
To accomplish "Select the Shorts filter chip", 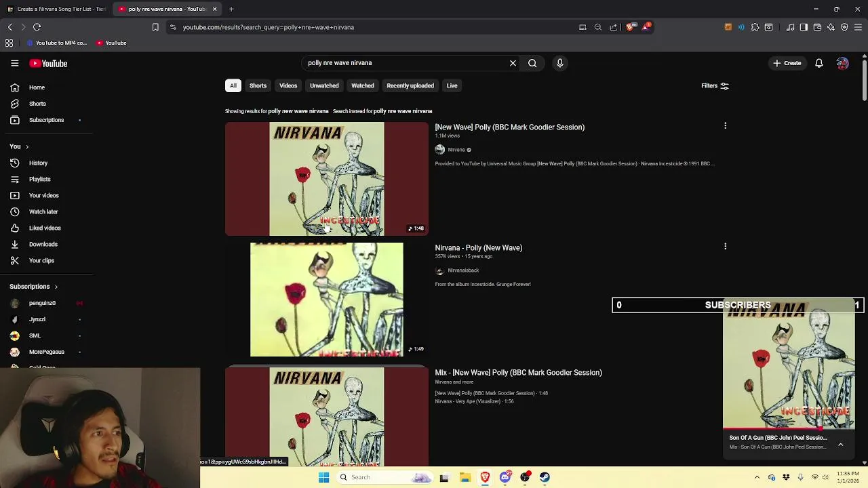I will (x=258, y=86).
